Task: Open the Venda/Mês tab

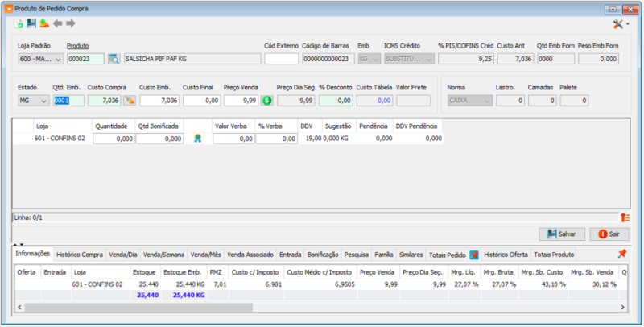Action: click(x=206, y=255)
